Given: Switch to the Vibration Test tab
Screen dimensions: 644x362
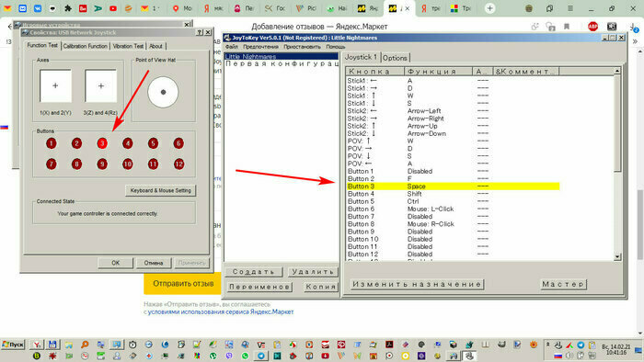Looking at the screenshot, I should (x=128, y=46).
